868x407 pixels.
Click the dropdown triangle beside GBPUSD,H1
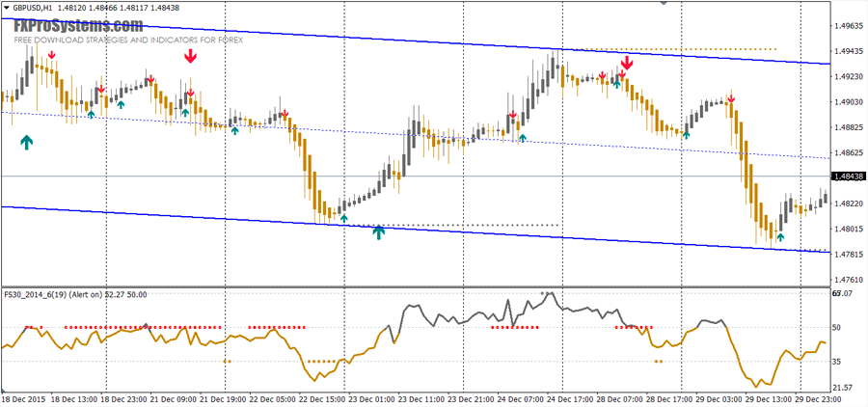click(x=7, y=9)
